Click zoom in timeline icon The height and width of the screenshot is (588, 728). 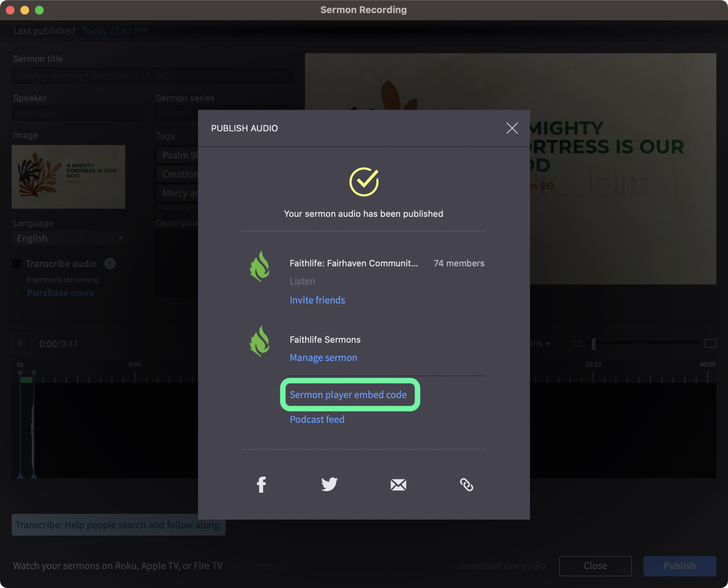(x=711, y=343)
